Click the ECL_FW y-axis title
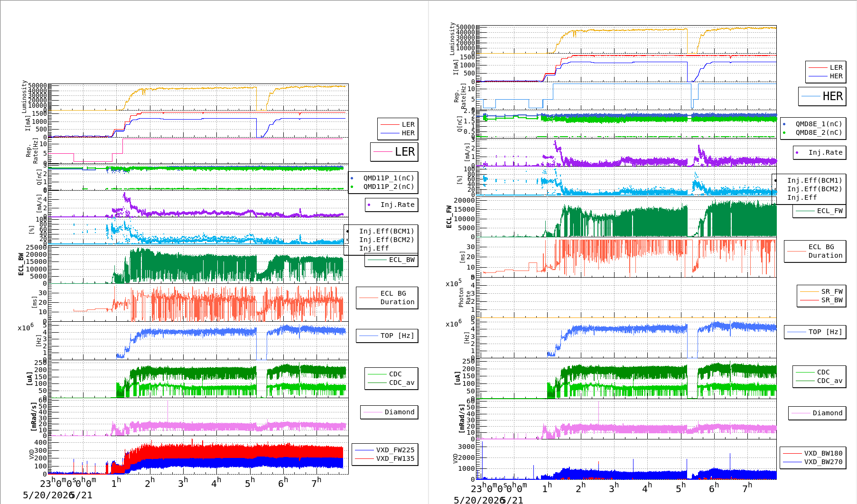This screenshot has width=857, height=504. point(449,217)
